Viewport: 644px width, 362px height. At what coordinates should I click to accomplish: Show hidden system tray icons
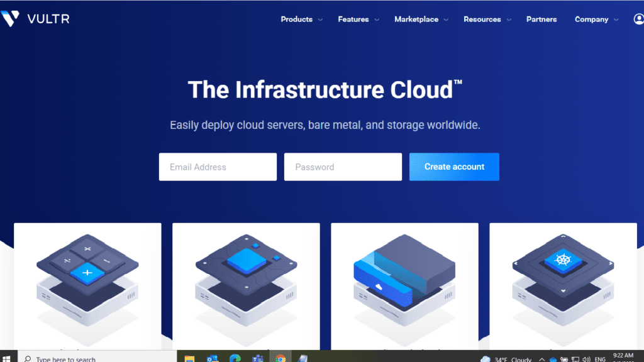tap(541, 359)
